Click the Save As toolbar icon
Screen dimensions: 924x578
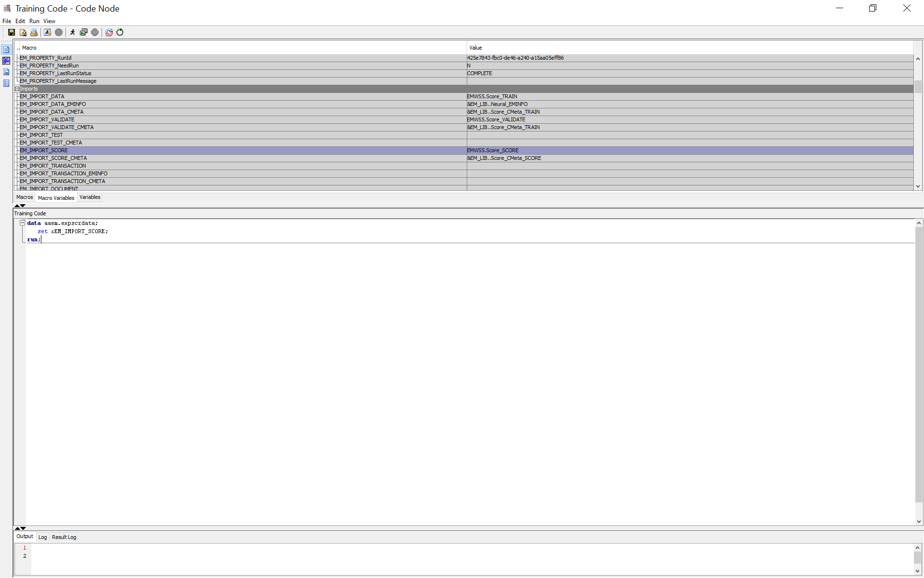pos(23,32)
